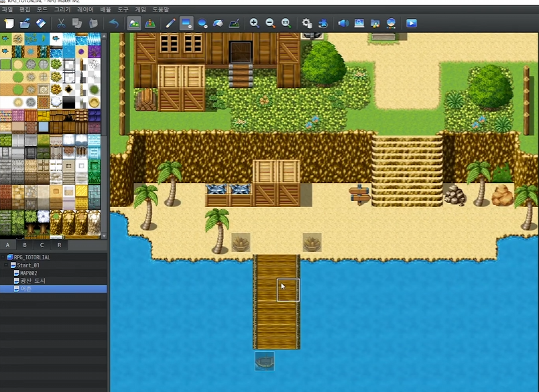Open the Plugin Manager puzzle icon

(322, 23)
